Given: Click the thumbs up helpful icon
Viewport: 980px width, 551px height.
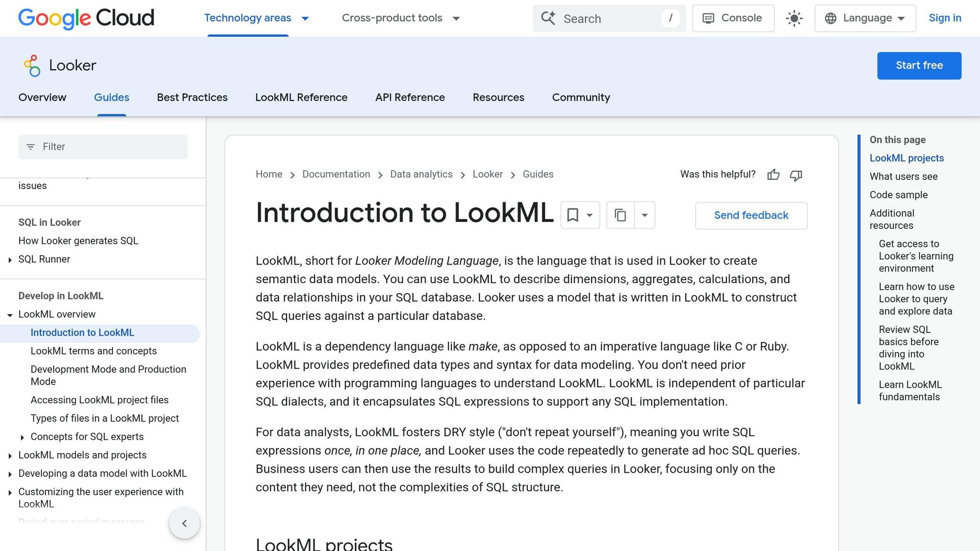Looking at the screenshot, I should (x=773, y=175).
